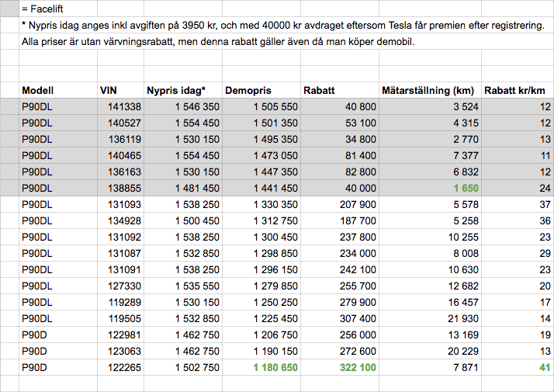Click the gray Facelift legend color cell
The height and width of the screenshot is (392, 554).
9,9
